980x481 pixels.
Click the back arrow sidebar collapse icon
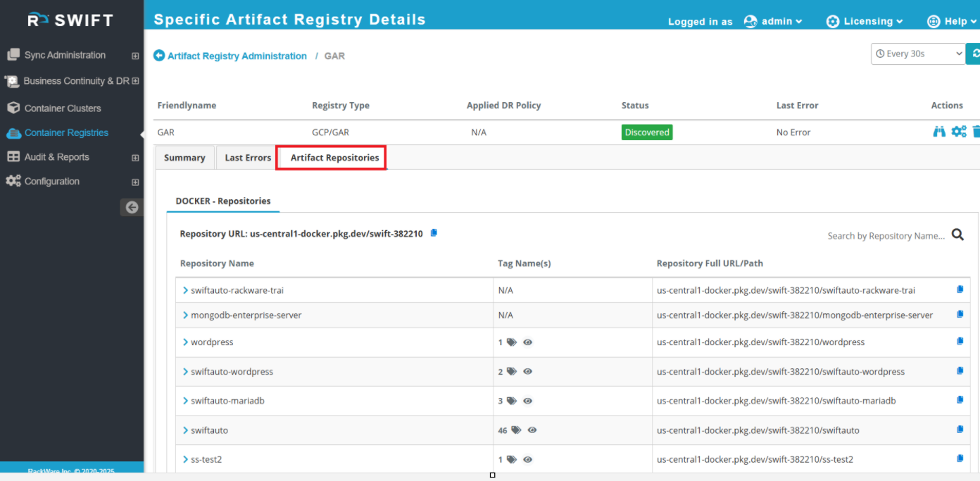pyautogui.click(x=132, y=207)
